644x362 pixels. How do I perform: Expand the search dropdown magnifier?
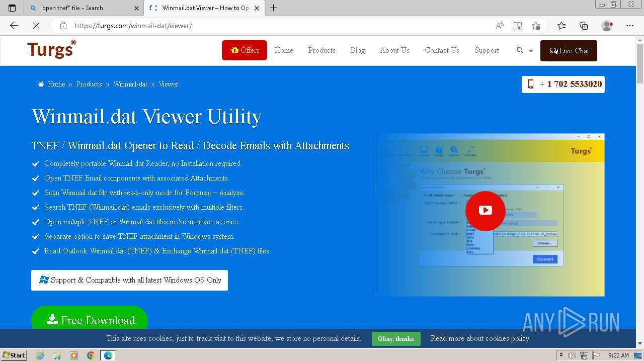click(x=524, y=50)
